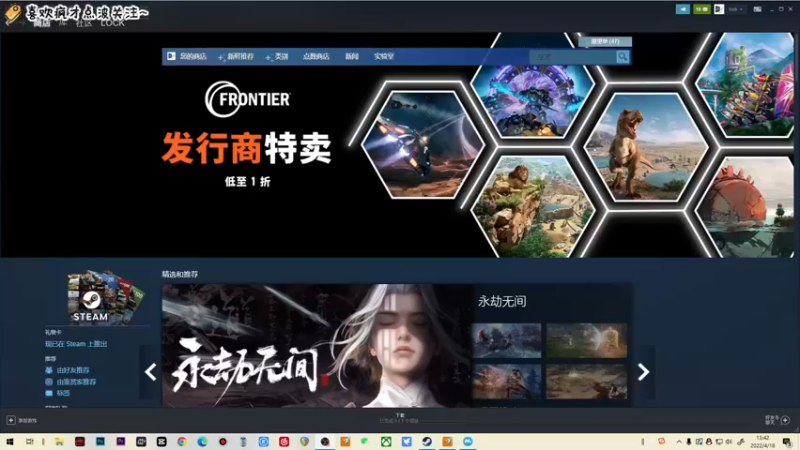Open Xbox app from taskbar
The image size is (800, 450).
pyautogui.click(x=386, y=441)
